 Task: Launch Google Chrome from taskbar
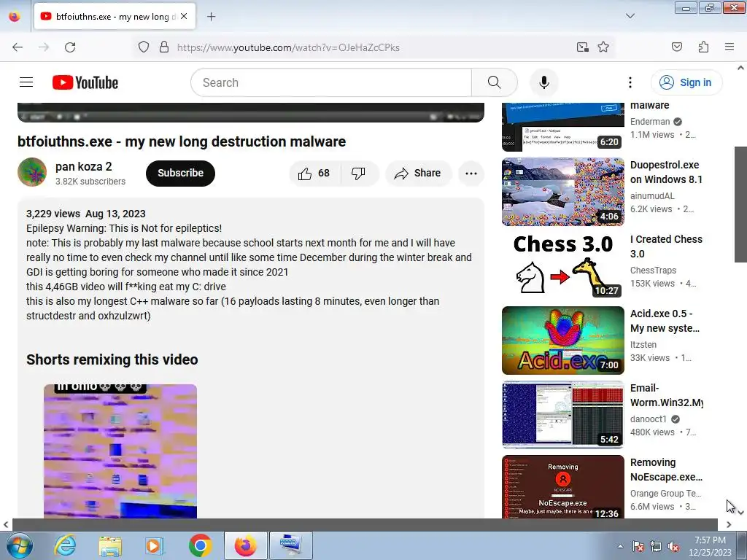(200, 545)
